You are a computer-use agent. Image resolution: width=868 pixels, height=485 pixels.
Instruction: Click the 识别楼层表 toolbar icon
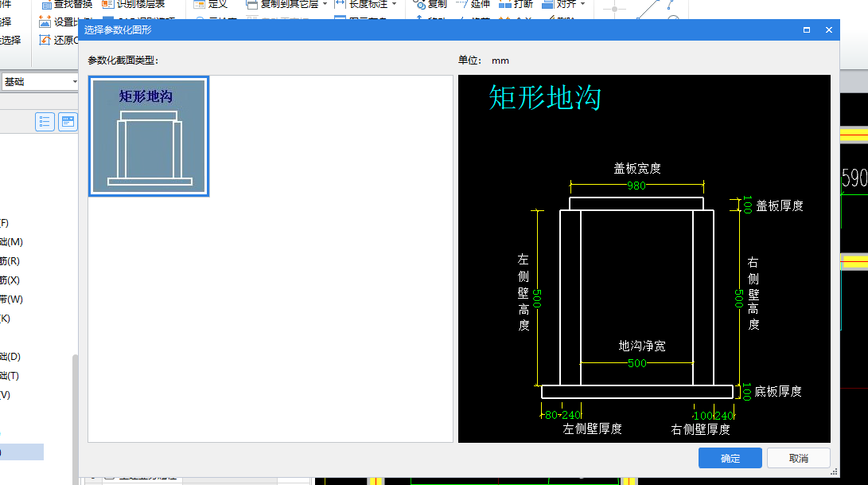pos(108,5)
